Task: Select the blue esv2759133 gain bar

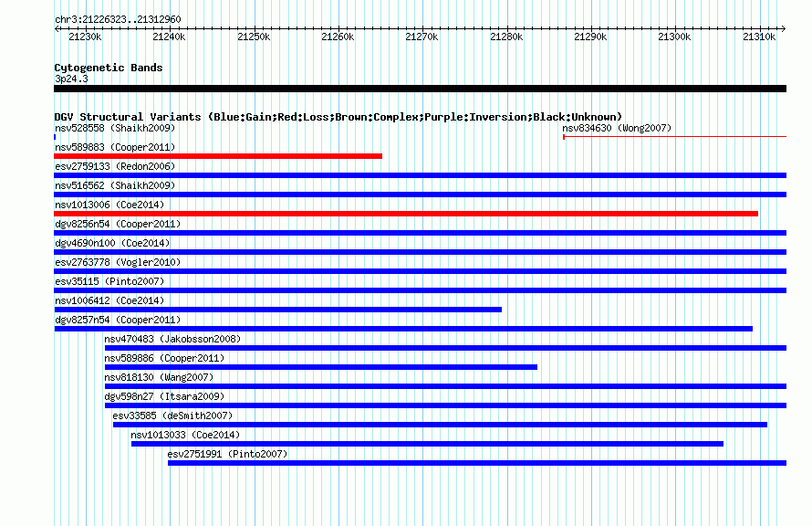Action: coord(421,175)
